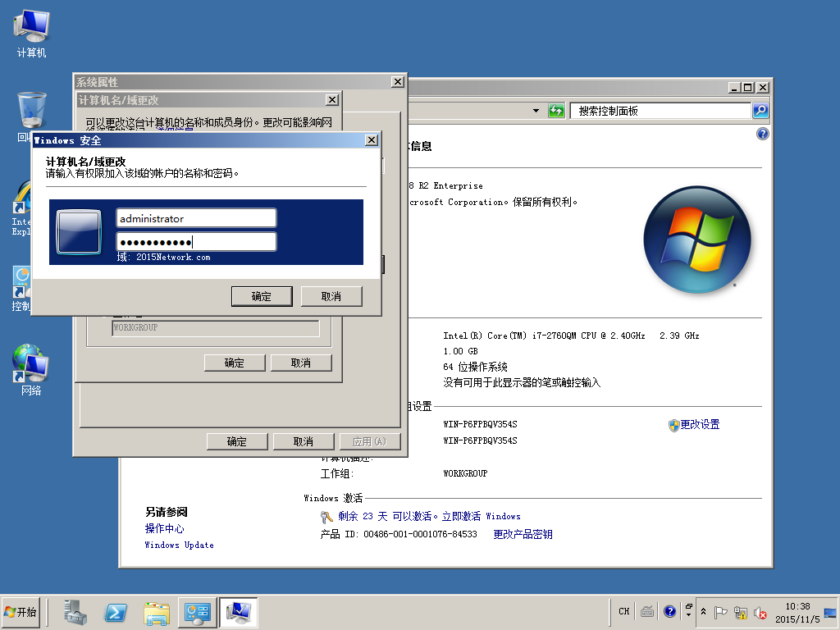Click the username field containing administrator
Screen dimensions: 840x630
[196, 218]
